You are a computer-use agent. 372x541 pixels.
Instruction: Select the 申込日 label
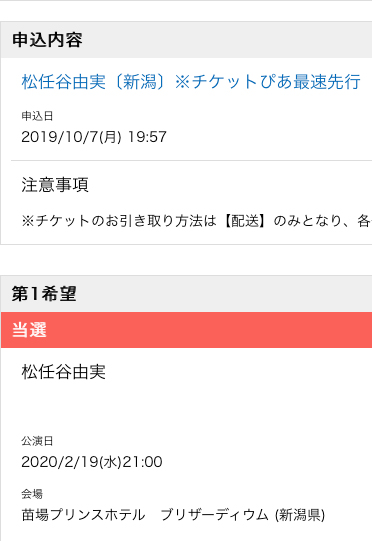(x=37, y=116)
